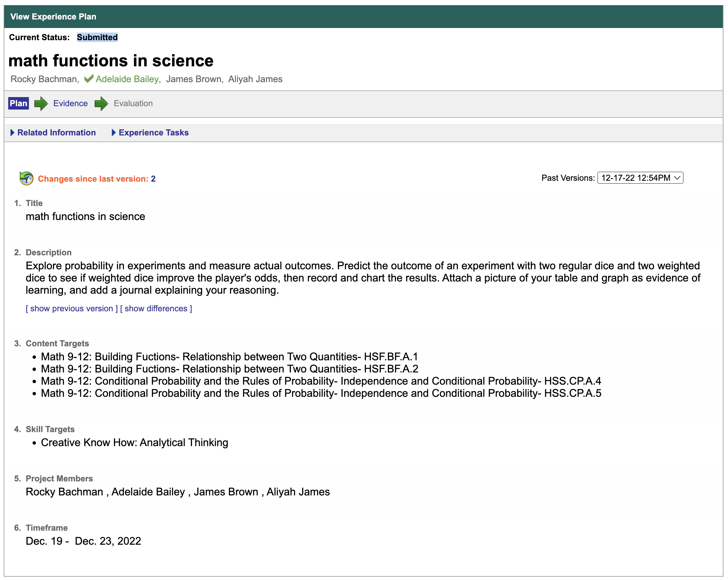
Task: Click the large math functions in science heading
Action: pyautogui.click(x=111, y=61)
